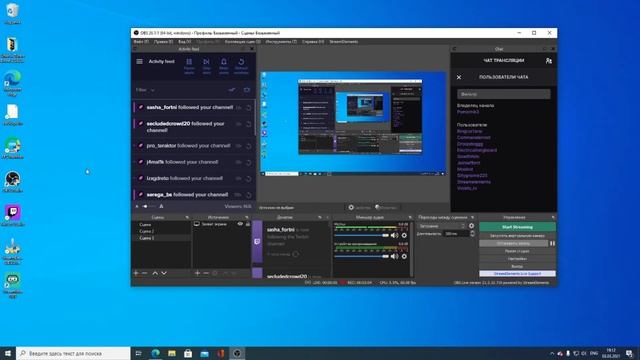Remove selected scene with minus button
This screenshot has width=640, height=360.
144,273
